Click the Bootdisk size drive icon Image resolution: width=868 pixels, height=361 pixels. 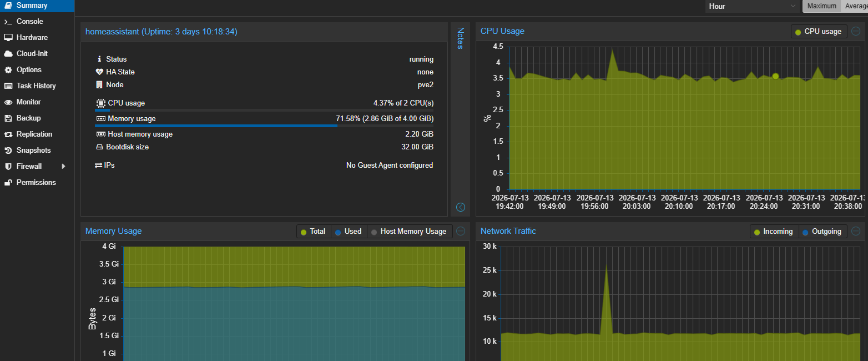pos(100,147)
